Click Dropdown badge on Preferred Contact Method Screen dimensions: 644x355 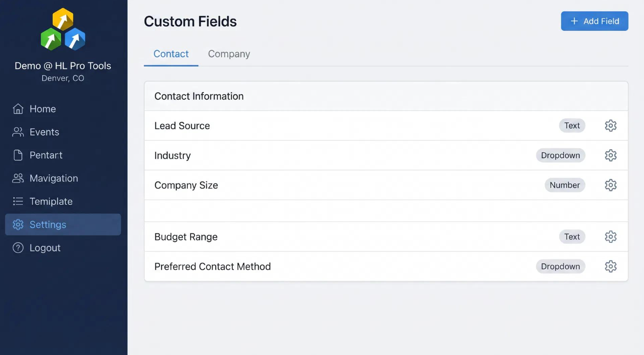[x=560, y=267]
